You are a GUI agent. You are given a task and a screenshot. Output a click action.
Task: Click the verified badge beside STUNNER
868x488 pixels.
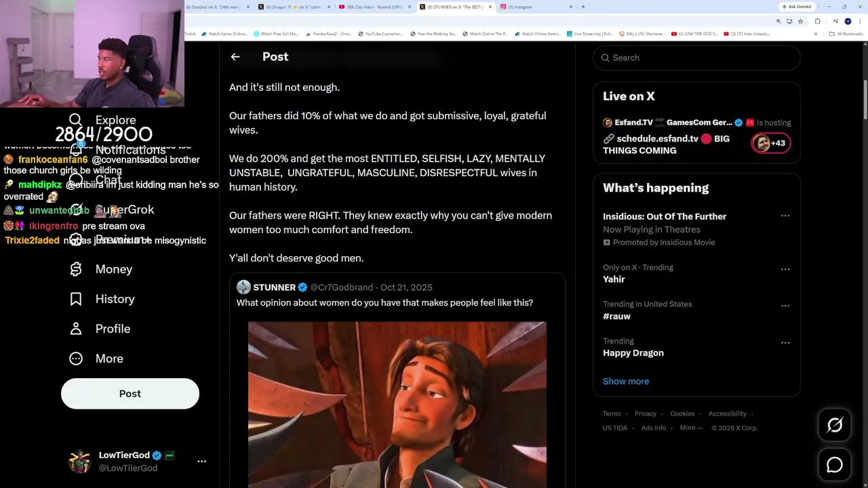[x=302, y=287]
